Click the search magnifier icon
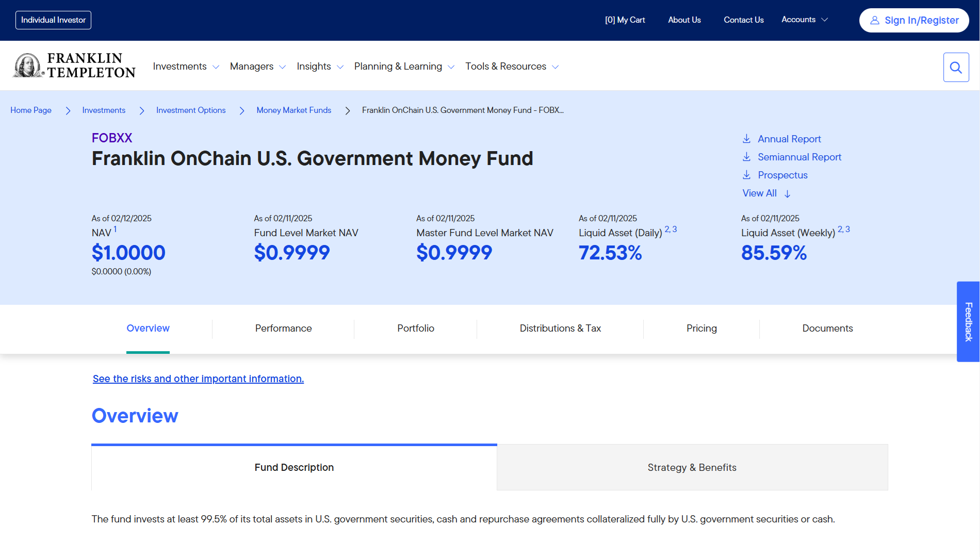Image resolution: width=980 pixels, height=557 pixels. (956, 67)
